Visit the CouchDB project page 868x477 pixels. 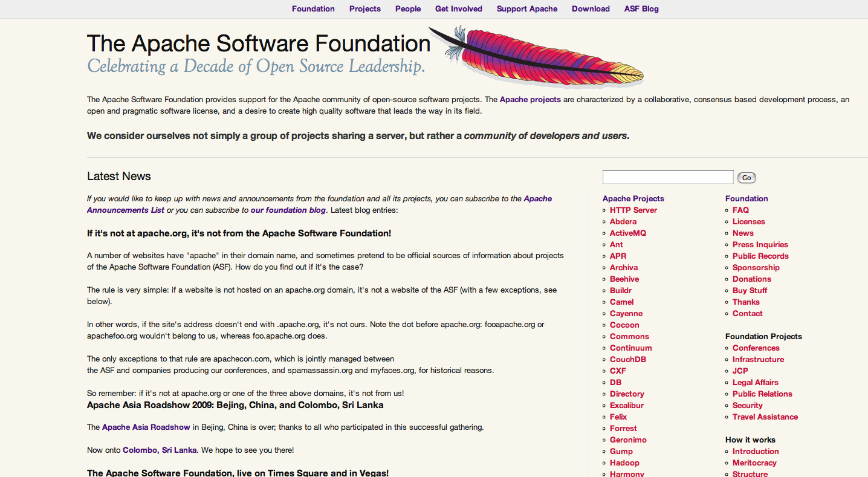click(x=628, y=360)
